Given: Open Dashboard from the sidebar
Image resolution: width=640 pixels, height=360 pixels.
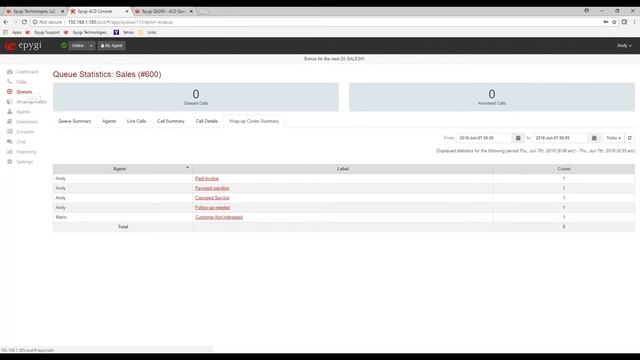Looking at the screenshot, I should coord(23,72).
